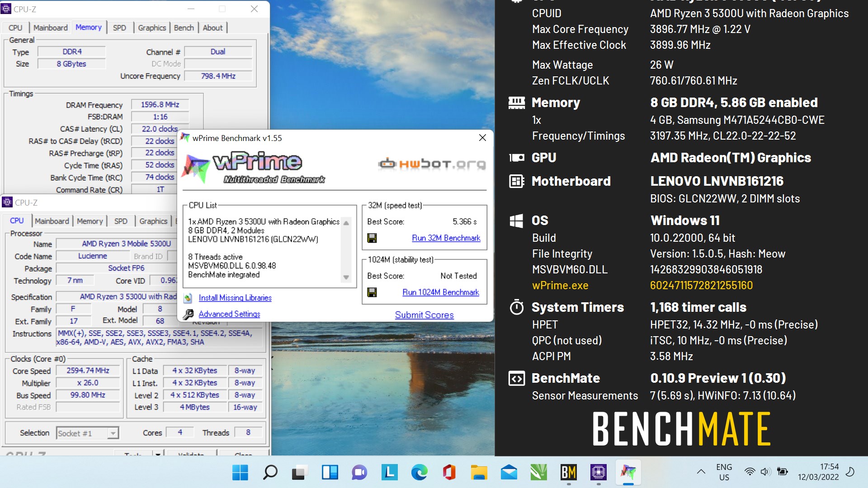Click the Level 3 cache value 4 MBytes
Screen dimensions: 868x488
[194, 407]
